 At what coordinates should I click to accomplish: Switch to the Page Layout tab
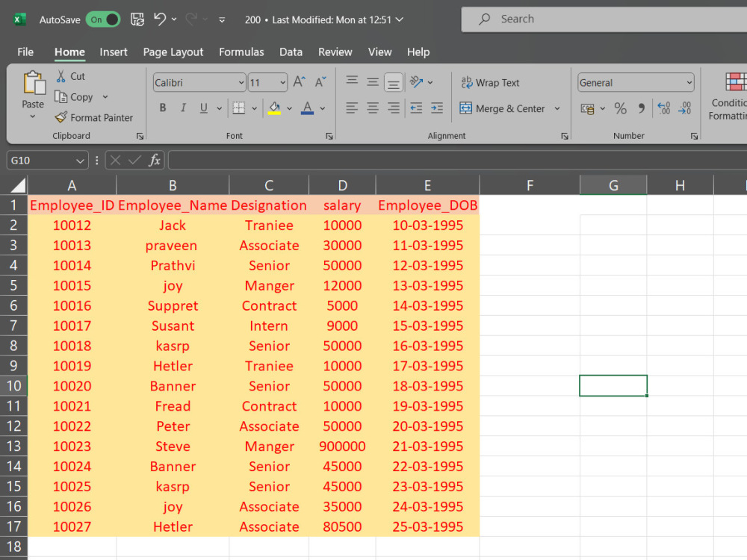pyautogui.click(x=173, y=52)
